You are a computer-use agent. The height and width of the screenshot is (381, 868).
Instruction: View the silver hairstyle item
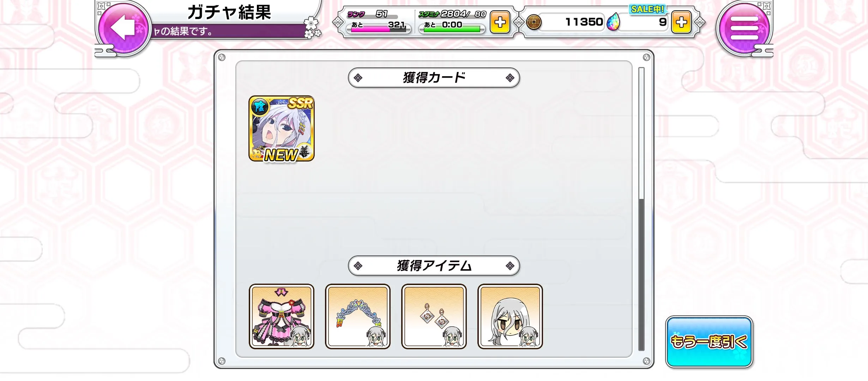coord(510,316)
